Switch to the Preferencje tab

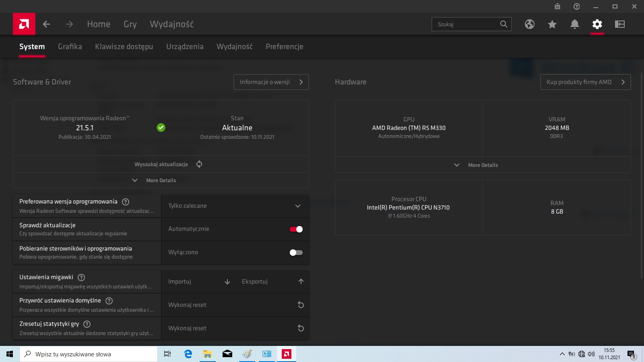tap(285, 47)
